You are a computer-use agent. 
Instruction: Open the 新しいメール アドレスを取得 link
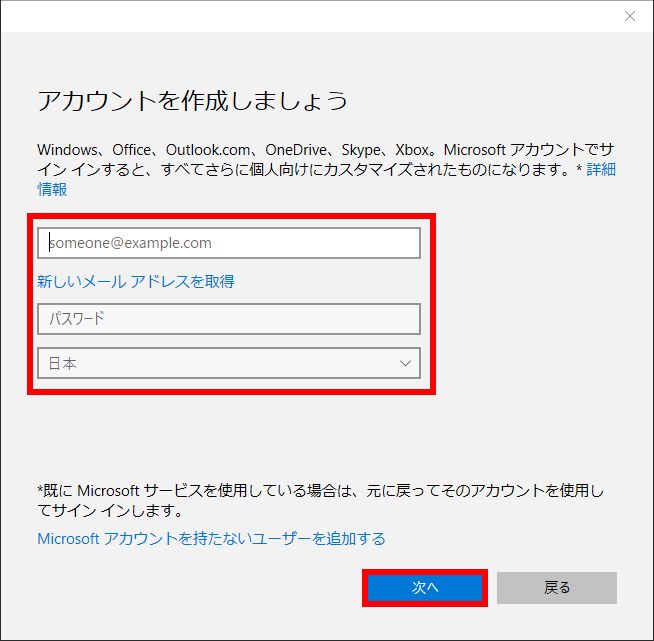[136, 282]
